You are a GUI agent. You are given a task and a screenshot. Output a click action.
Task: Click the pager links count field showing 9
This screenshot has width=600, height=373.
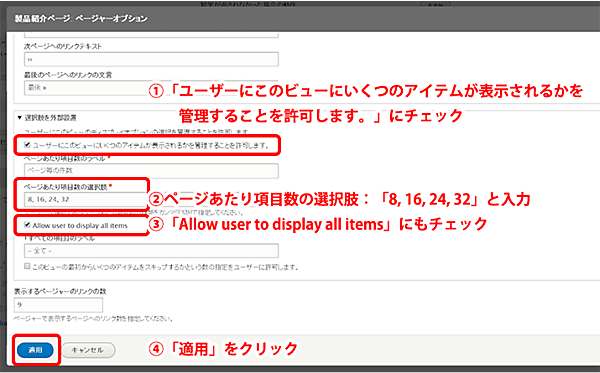pyautogui.click(x=58, y=305)
